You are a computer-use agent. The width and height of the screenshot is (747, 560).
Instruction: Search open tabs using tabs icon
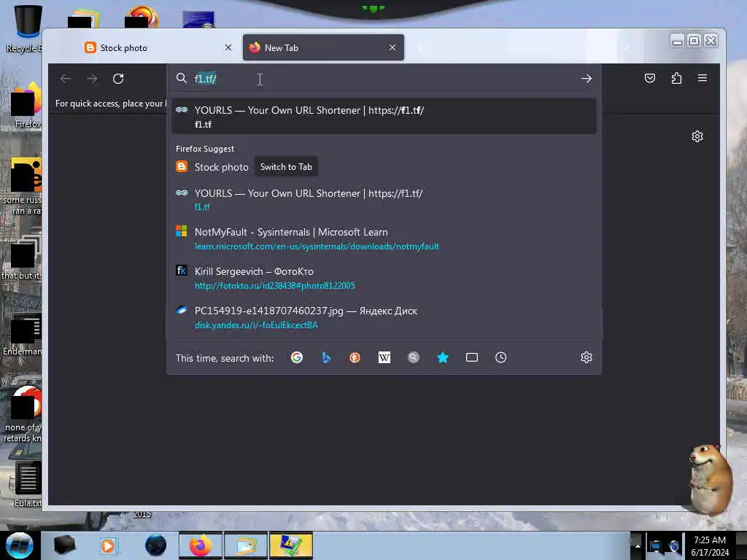click(472, 357)
